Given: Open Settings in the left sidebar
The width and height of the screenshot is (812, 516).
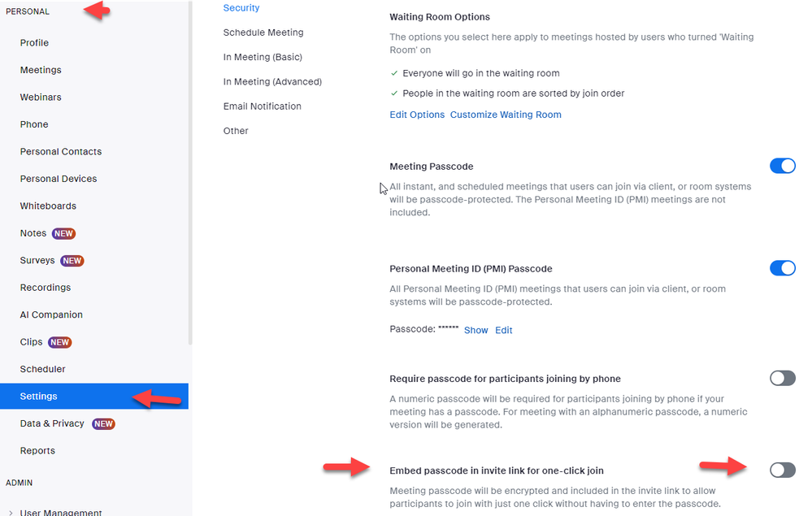Looking at the screenshot, I should (39, 396).
